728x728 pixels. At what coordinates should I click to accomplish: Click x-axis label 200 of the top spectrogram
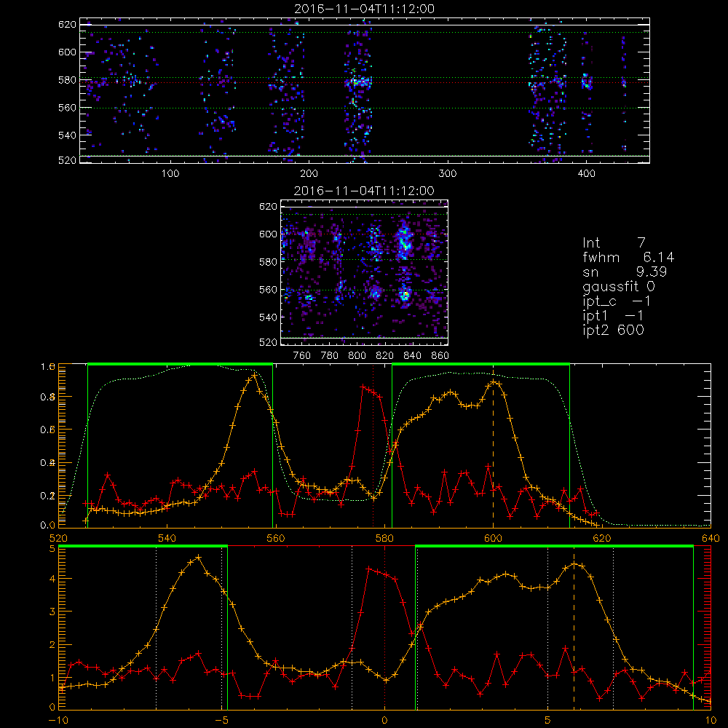pos(309,174)
